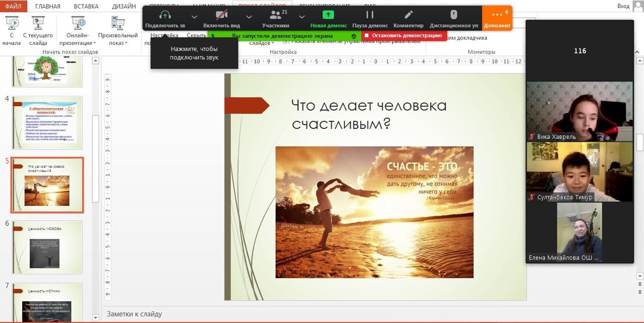Pause the Zoom screen share
Image resolution: width=644 pixels, height=323 pixels.
click(x=370, y=16)
